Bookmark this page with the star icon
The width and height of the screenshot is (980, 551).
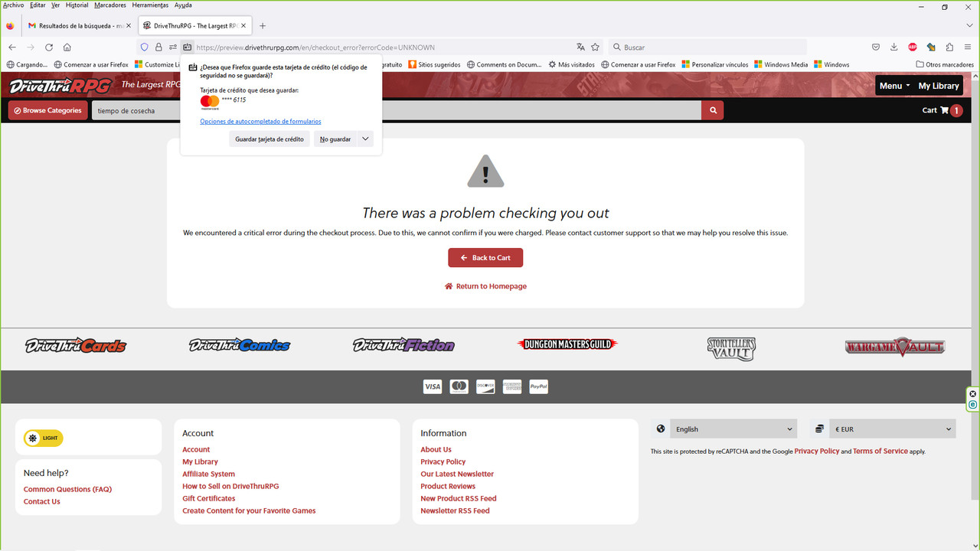coord(595,47)
